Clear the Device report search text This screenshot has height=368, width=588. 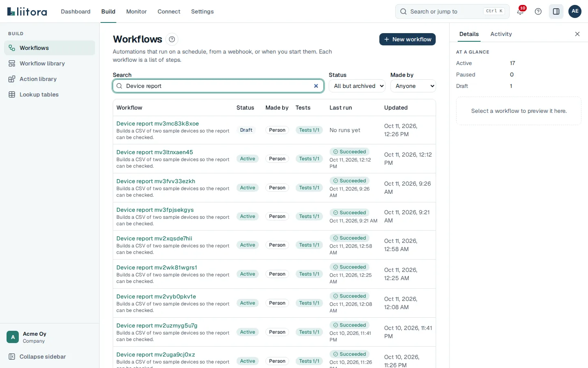(x=316, y=86)
